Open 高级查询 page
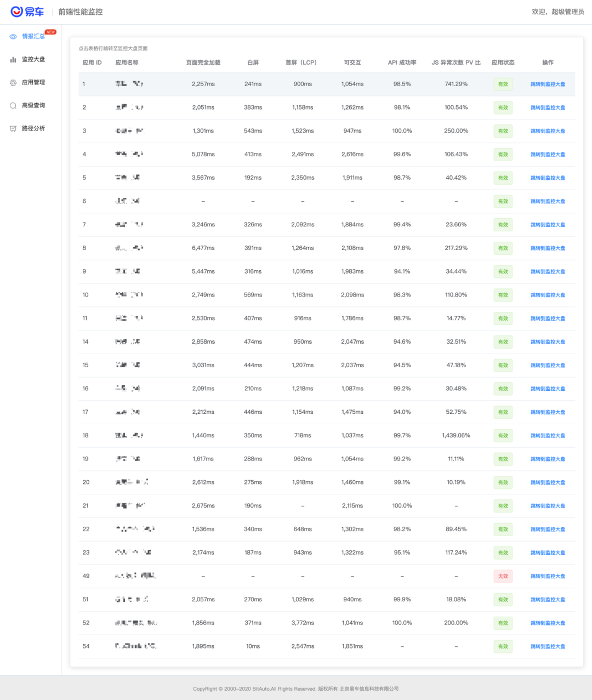 tap(33, 105)
